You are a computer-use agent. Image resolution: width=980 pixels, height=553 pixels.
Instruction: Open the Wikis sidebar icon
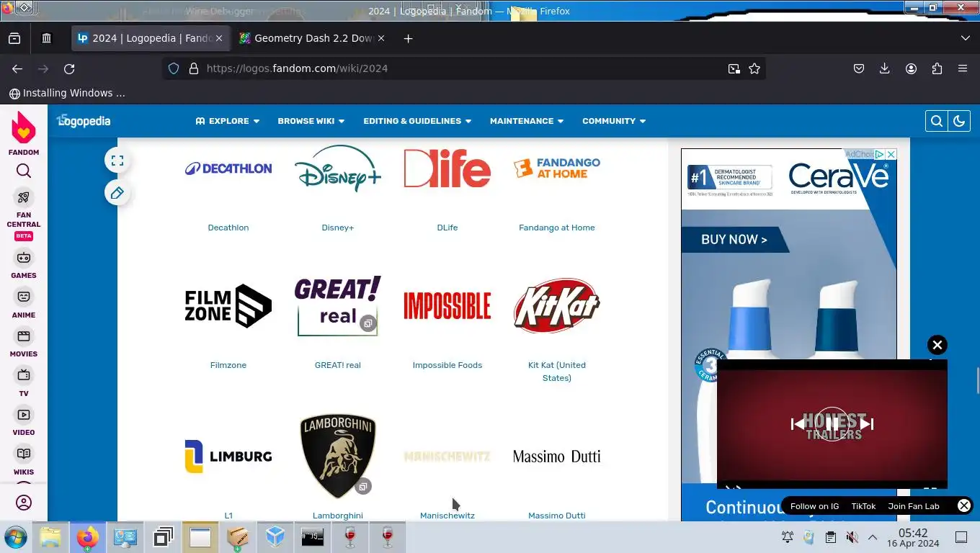pyautogui.click(x=24, y=454)
